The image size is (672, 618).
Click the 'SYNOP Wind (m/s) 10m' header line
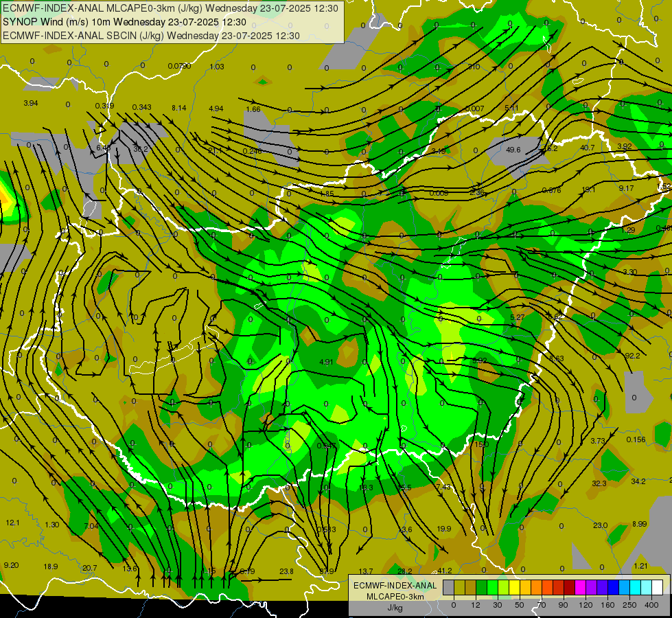124,22
